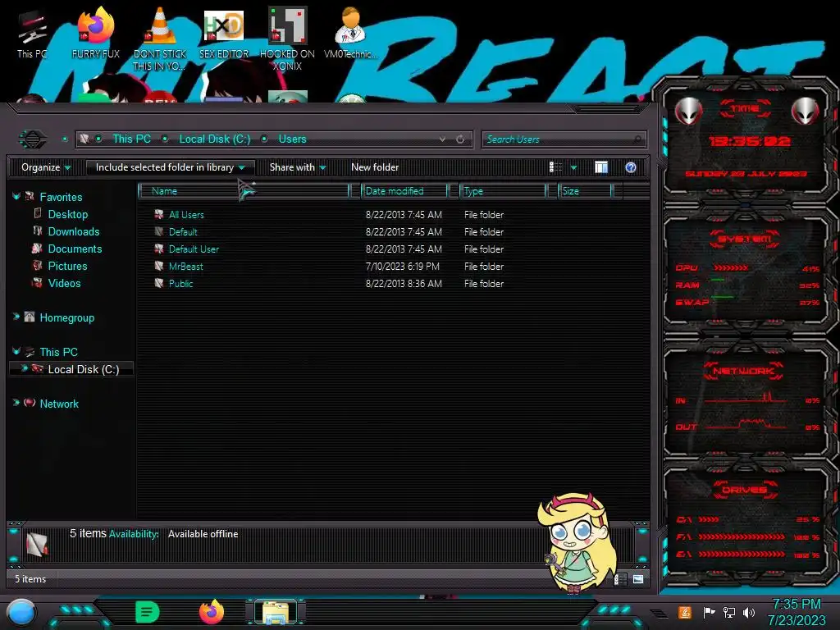Click the Start orb button

click(x=21, y=613)
